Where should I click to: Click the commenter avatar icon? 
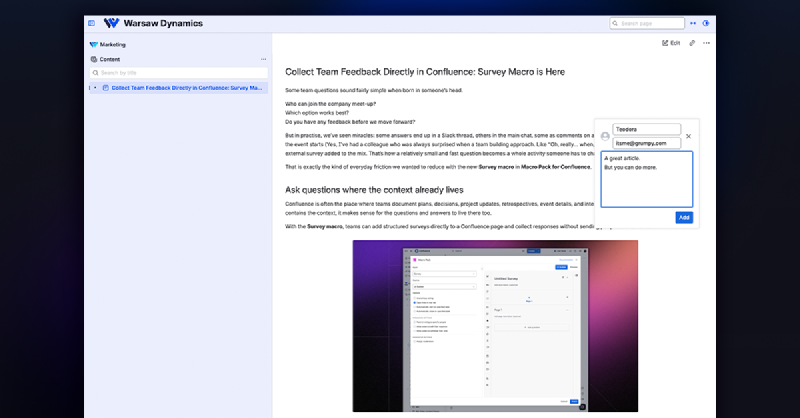click(x=605, y=136)
